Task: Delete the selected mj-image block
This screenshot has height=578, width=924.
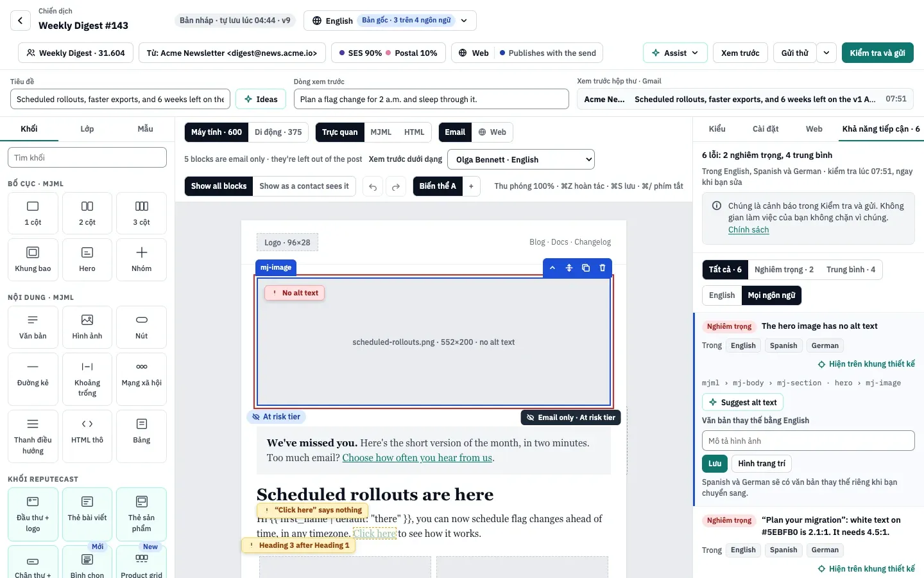Action: [x=603, y=268]
